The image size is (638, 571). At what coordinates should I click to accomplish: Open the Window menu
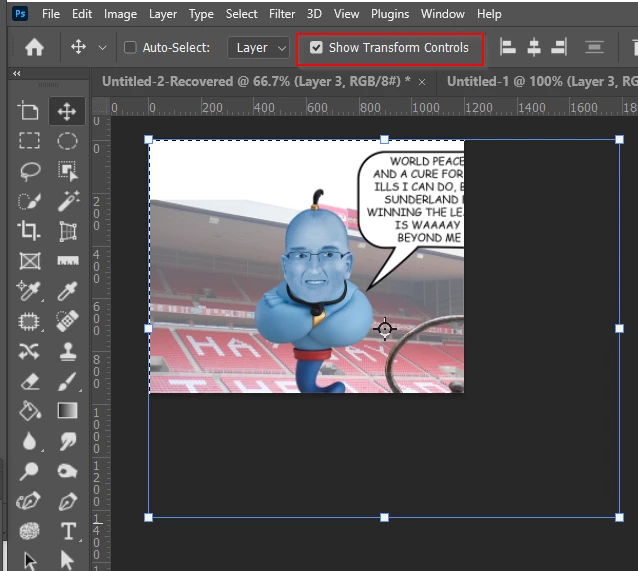443,14
